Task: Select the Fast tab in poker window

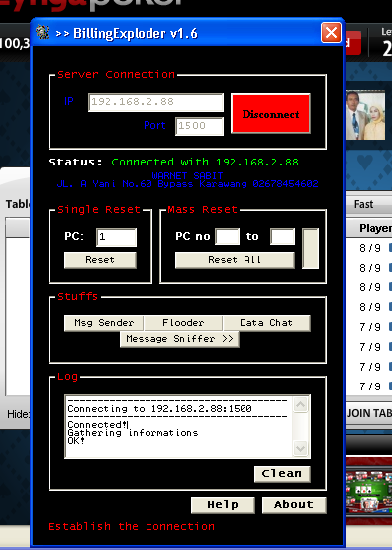Action: tap(363, 204)
